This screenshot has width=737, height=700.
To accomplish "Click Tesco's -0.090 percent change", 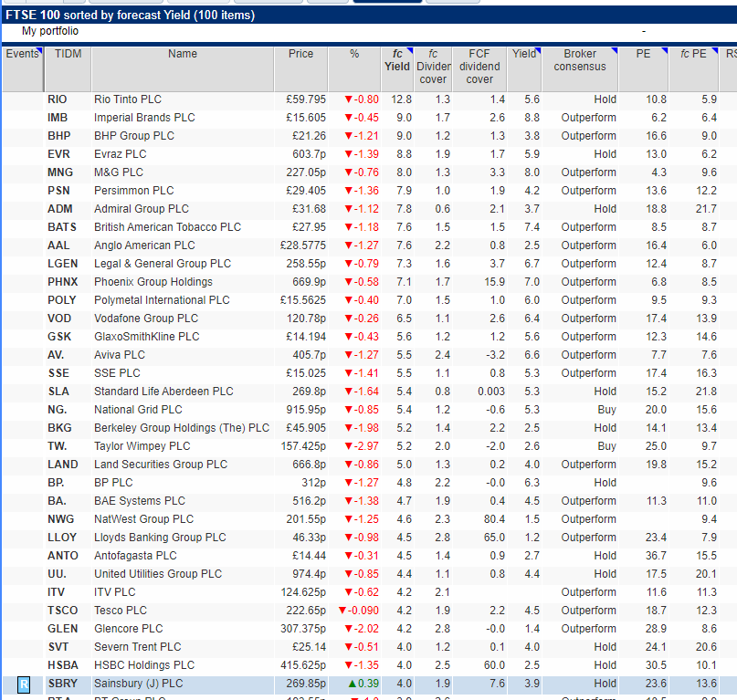I will (x=359, y=611).
